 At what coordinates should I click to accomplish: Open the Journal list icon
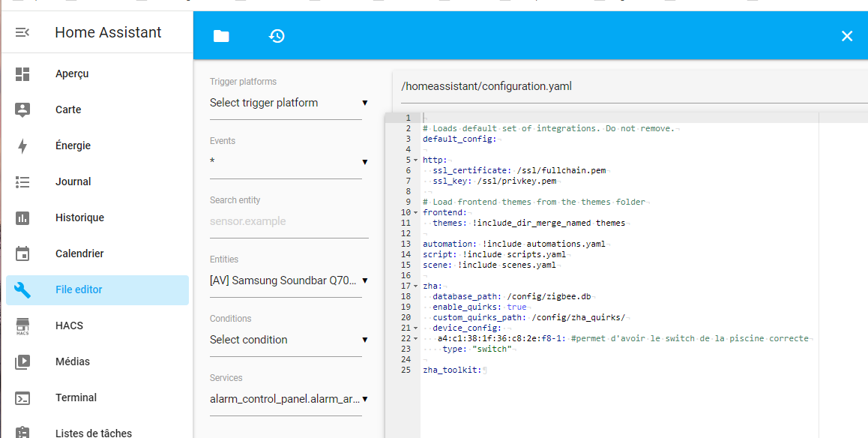pos(22,181)
